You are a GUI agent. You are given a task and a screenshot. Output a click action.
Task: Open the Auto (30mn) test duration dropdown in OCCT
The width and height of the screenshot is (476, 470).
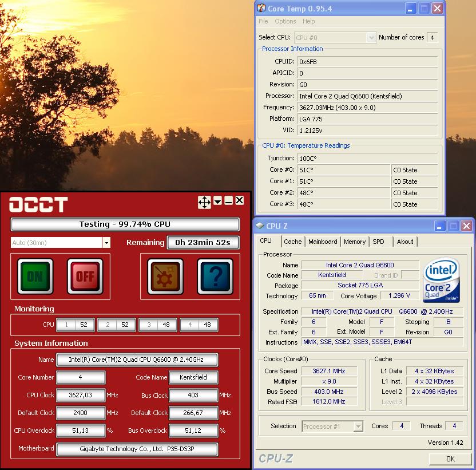coord(106,243)
